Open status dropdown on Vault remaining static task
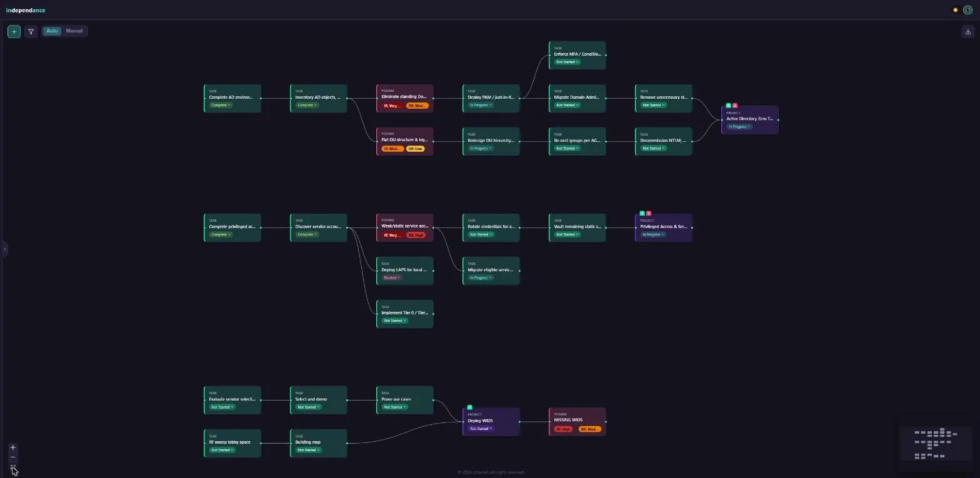The height and width of the screenshot is (478, 980). 567,234
